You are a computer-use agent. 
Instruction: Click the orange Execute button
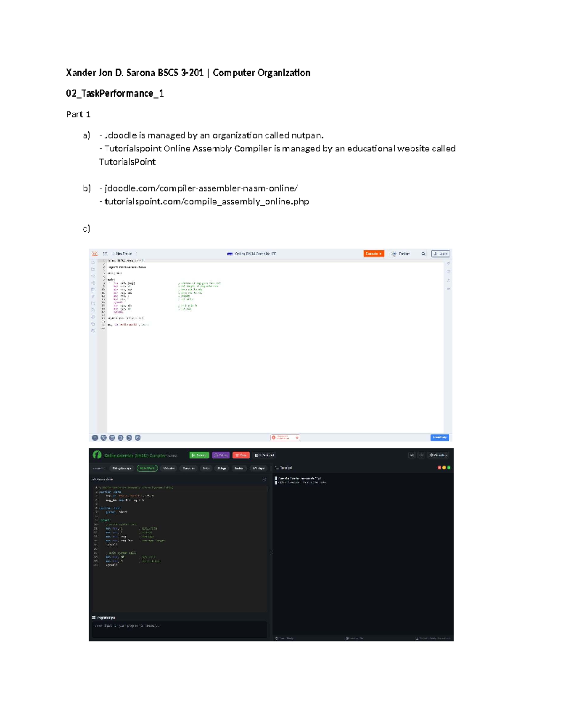(374, 254)
